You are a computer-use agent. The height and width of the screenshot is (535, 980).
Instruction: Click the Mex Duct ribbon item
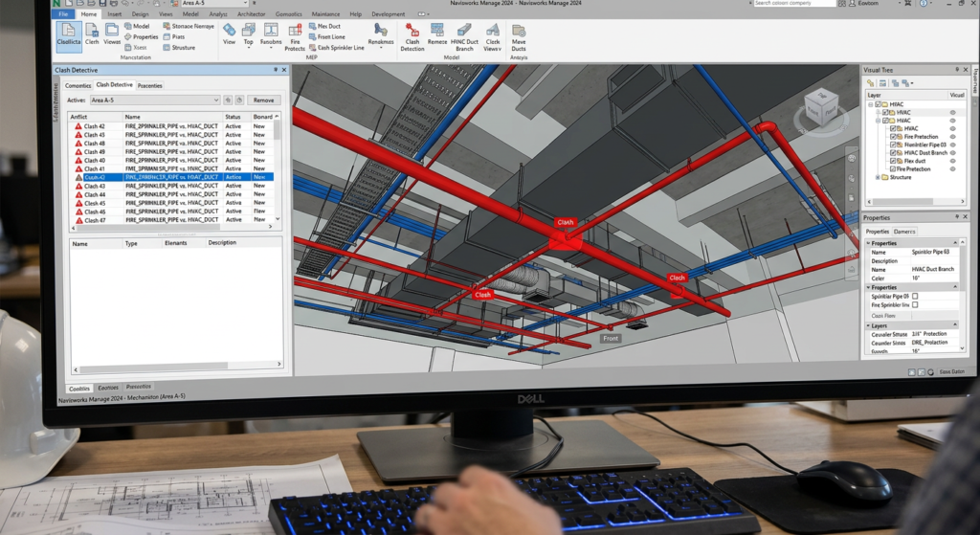325,26
